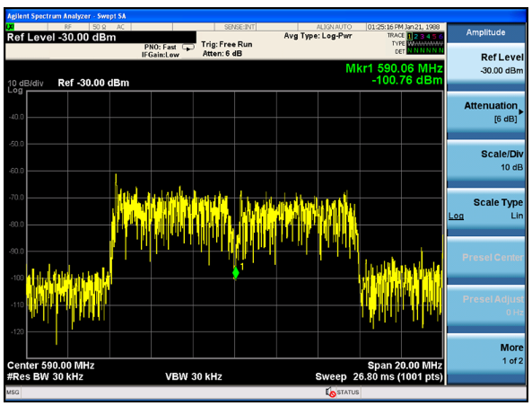This screenshot has width=532, height=406.
Task: Open the Ref Level softkey
Action: pos(486,64)
